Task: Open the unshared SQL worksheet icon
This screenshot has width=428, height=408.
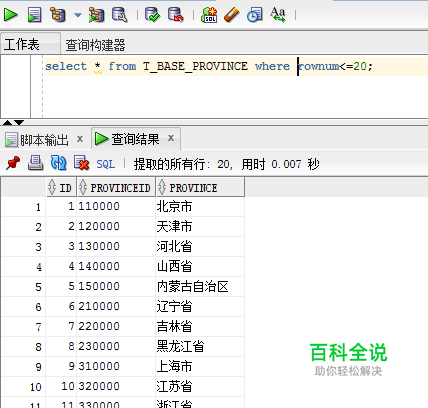Action: [x=209, y=15]
